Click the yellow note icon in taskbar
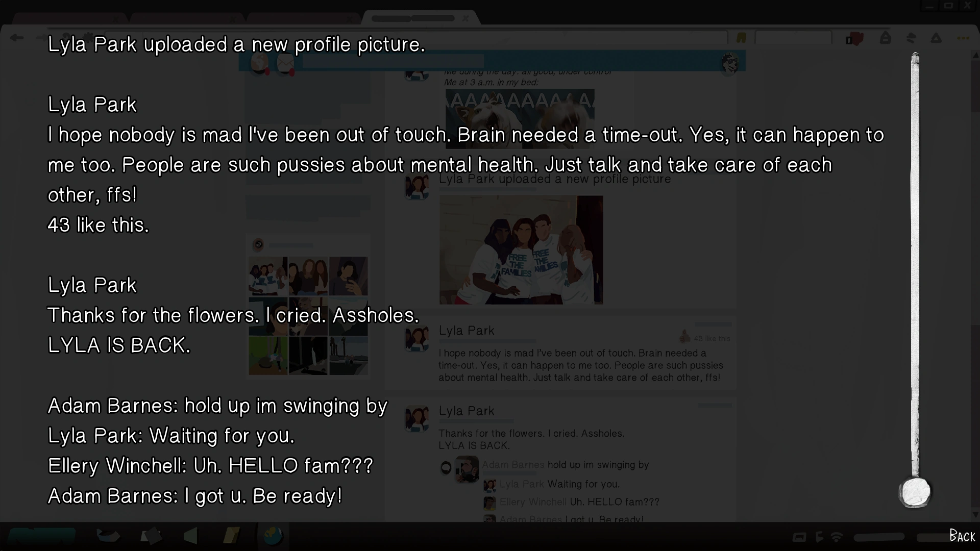Image resolution: width=980 pixels, height=551 pixels. point(231,536)
